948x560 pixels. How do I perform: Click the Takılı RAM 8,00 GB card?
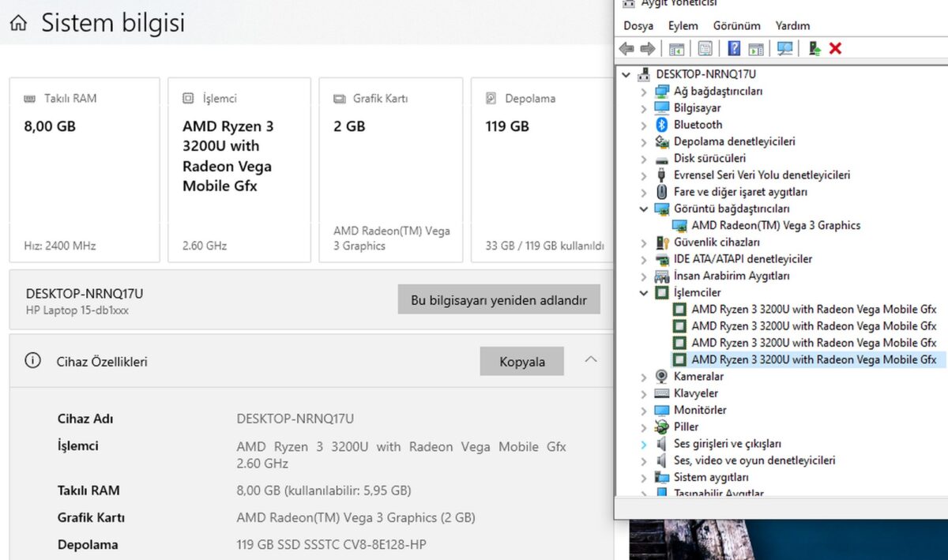click(x=85, y=170)
